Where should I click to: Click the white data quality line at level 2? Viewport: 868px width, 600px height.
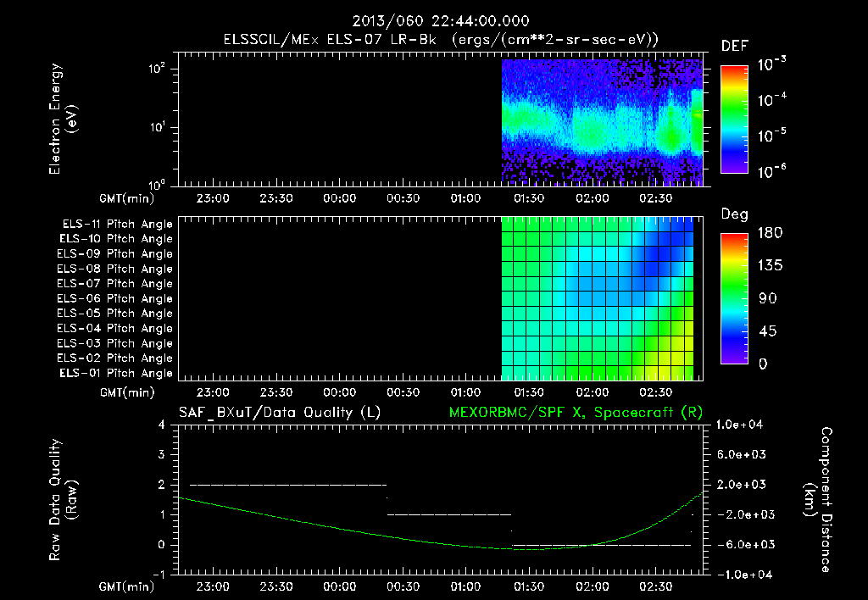click(288, 485)
